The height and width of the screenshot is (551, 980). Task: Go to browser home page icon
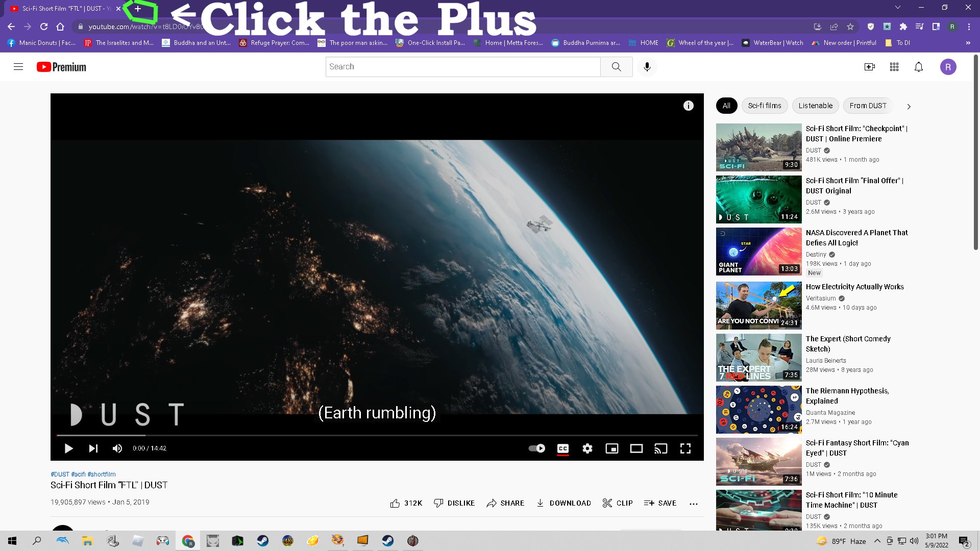point(60,27)
